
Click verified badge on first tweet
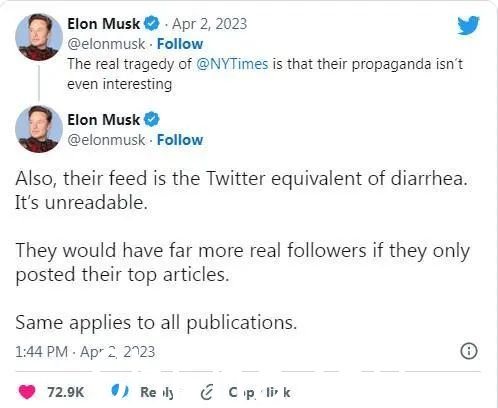[152, 24]
